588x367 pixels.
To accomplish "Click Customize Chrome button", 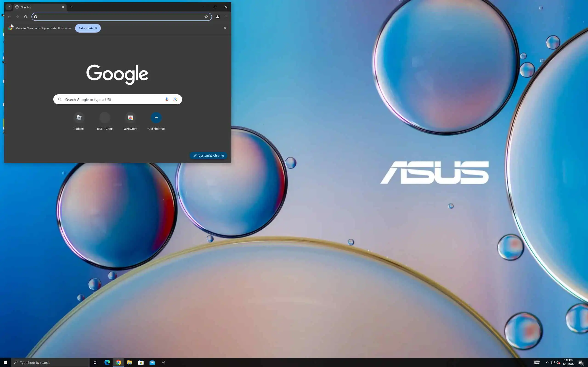I will pyautogui.click(x=209, y=156).
